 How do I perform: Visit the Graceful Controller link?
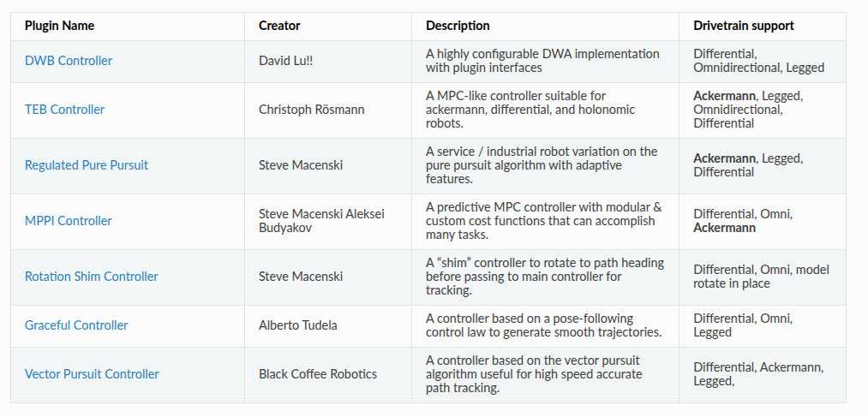76,325
